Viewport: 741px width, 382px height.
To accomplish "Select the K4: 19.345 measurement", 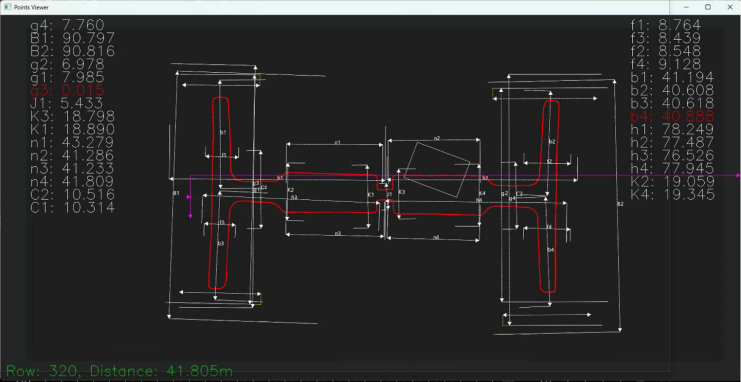I will tap(672, 195).
